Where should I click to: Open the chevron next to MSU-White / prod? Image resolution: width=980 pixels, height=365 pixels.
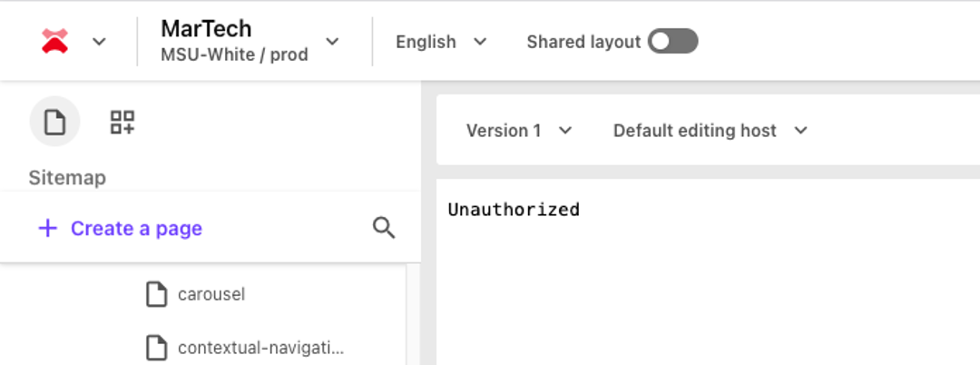(x=332, y=42)
